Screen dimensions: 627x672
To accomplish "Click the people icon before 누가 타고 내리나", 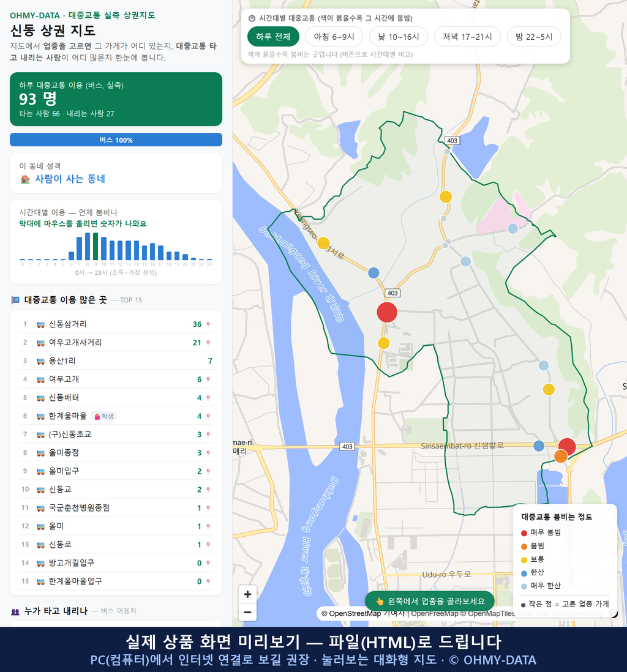I will coord(15,611).
